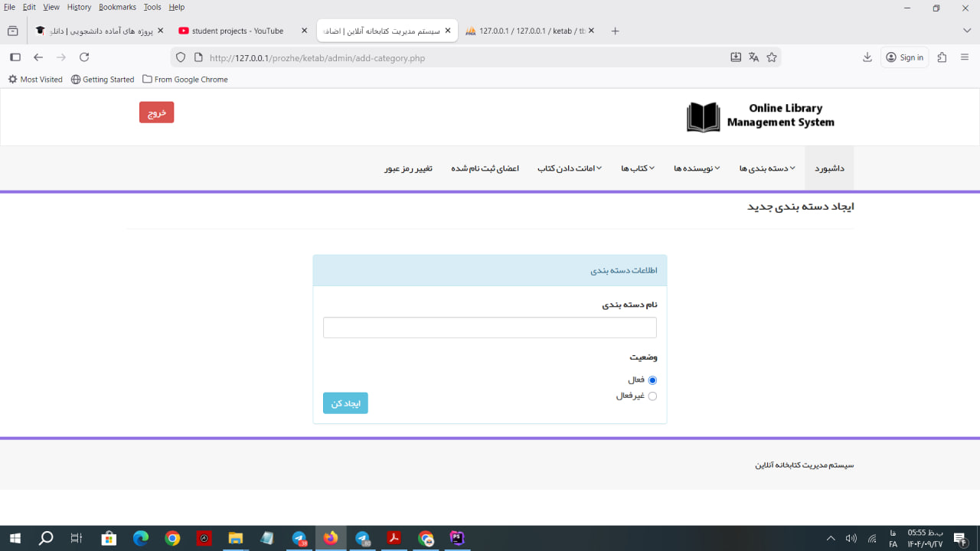Viewport: 980px width, 551px height.
Task: Open the Bookmarks menu in menu bar
Action: point(117,7)
